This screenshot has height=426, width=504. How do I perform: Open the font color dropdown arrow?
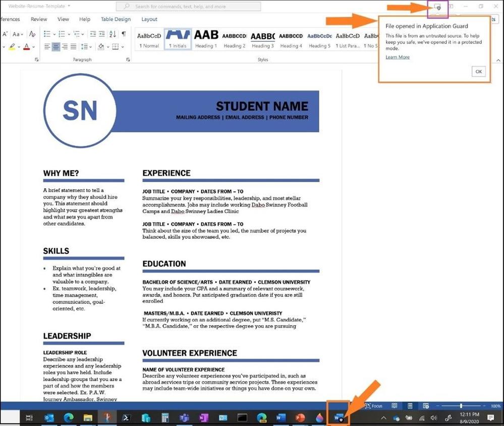click(x=33, y=47)
